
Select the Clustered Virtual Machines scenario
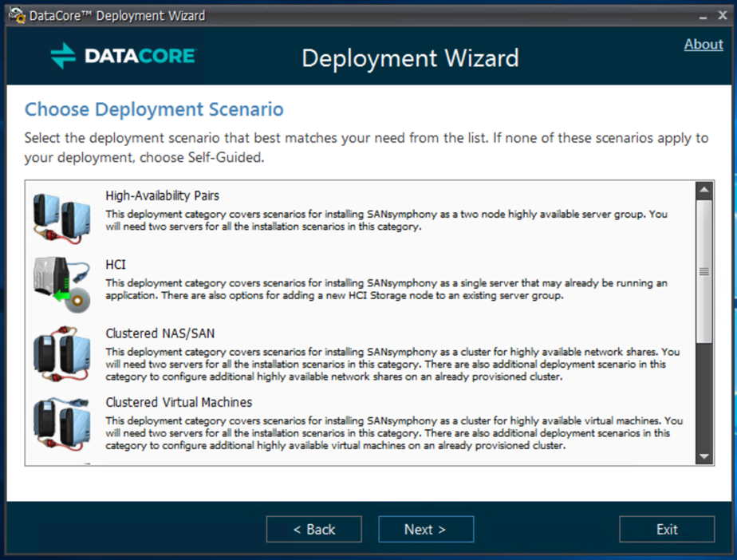(359, 421)
